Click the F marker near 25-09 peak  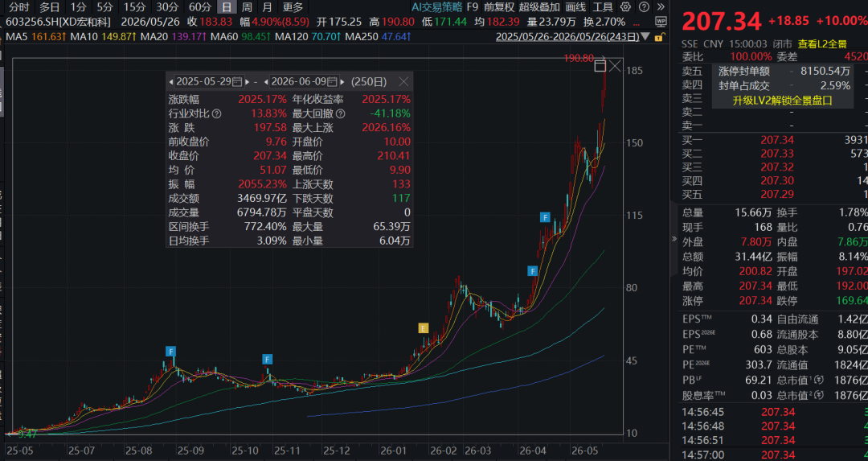coord(170,352)
